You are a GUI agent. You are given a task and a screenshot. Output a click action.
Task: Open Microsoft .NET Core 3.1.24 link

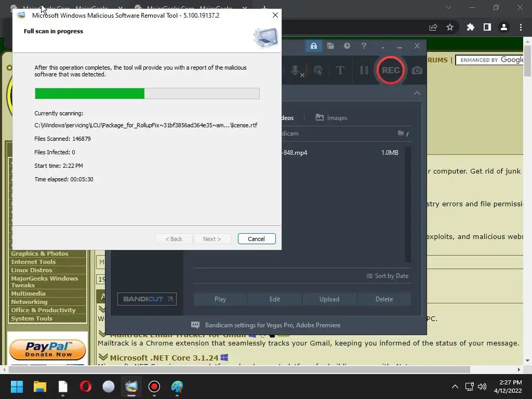coord(164,357)
